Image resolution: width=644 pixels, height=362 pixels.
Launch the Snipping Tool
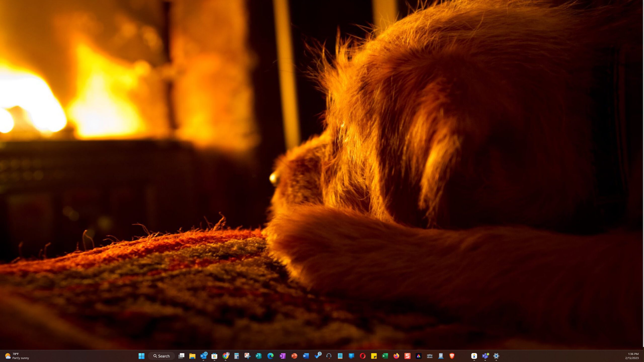(248, 356)
